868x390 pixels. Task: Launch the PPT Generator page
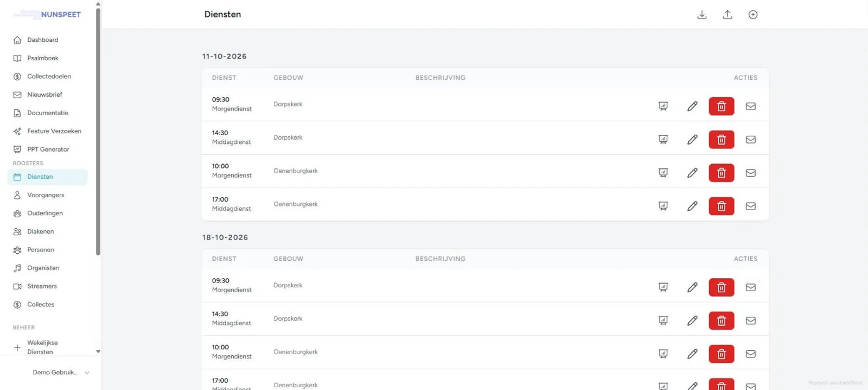click(47, 149)
